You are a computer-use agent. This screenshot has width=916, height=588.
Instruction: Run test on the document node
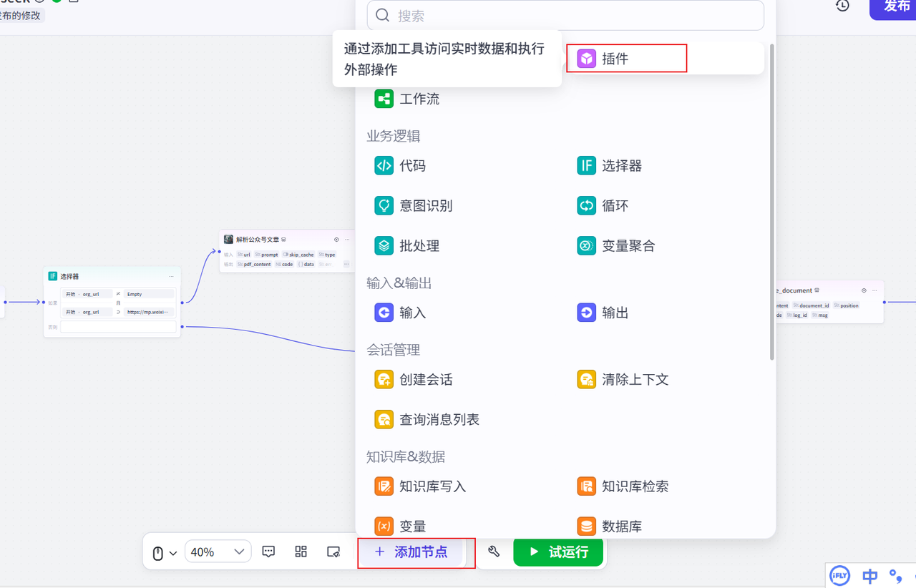[864, 290]
